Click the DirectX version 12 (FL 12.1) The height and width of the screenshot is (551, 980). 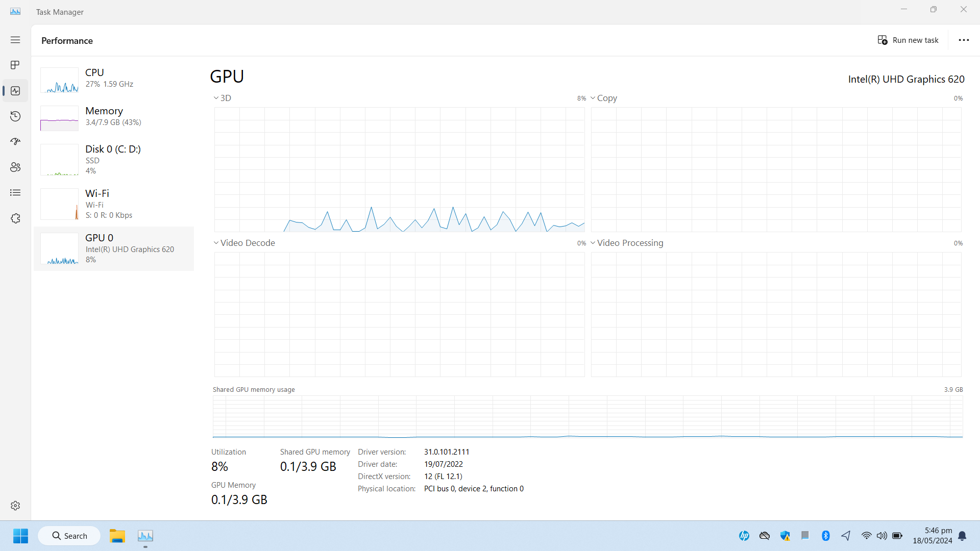click(443, 477)
